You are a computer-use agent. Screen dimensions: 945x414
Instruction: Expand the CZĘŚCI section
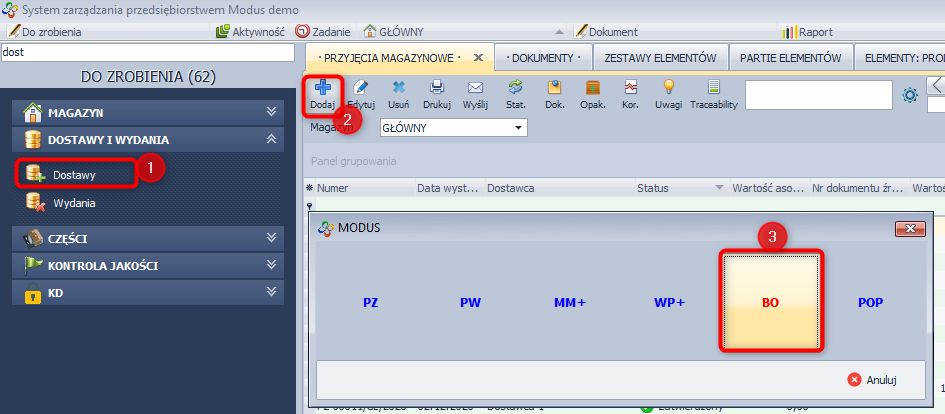[271, 238]
